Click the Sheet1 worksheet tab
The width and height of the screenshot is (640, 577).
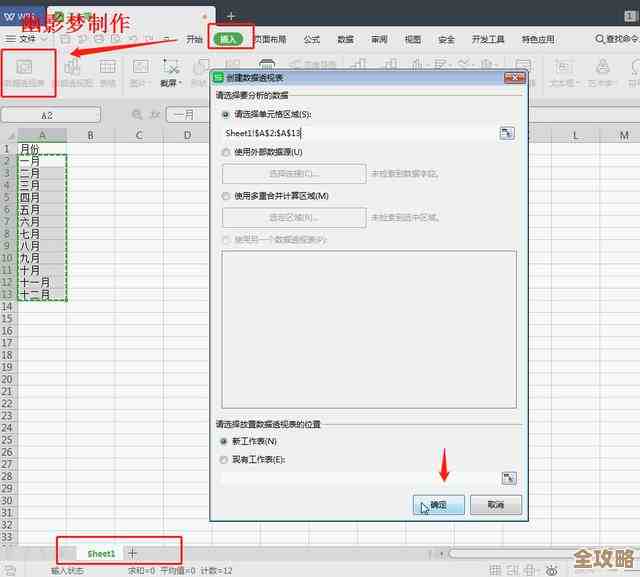tap(101, 554)
